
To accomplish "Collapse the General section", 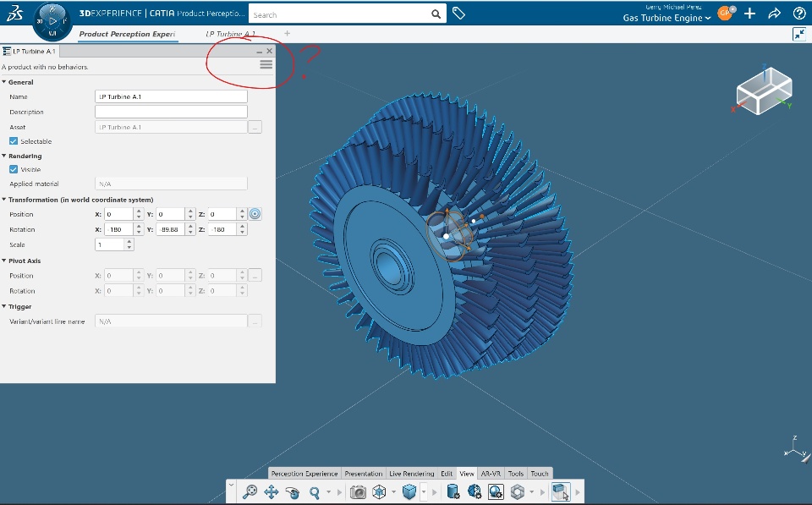I will (x=4, y=82).
